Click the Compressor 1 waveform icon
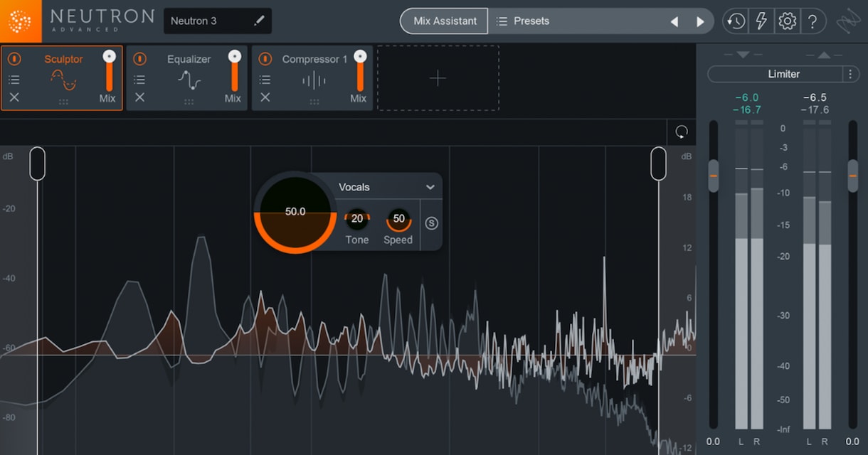The image size is (868, 455). tap(314, 80)
